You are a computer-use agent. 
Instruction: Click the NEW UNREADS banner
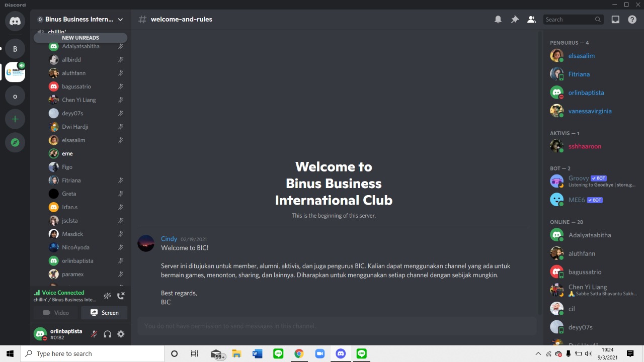(80, 38)
